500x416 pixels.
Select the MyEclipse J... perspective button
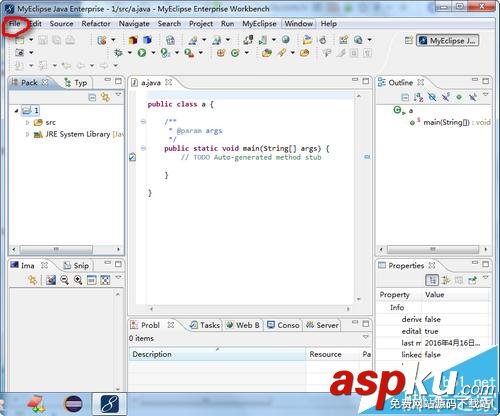[x=447, y=41]
